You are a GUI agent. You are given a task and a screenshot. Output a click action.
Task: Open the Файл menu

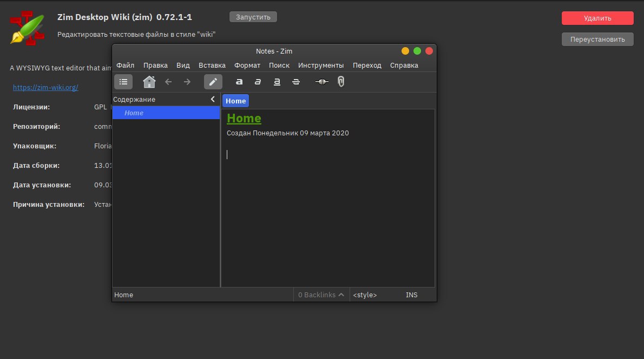pyautogui.click(x=125, y=66)
